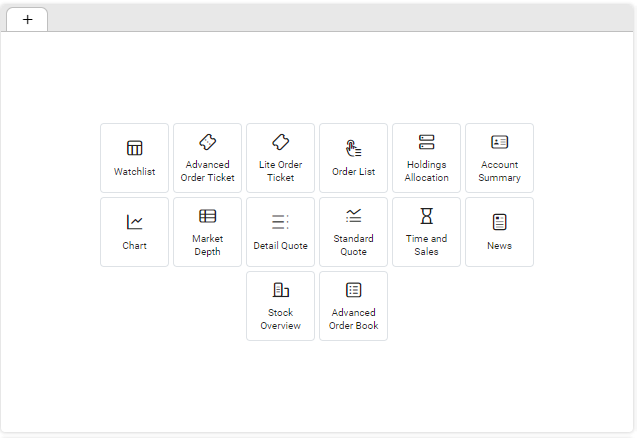The height and width of the screenshot is (438, 637).
Task: Select the Holdings Allocation icon
Action: point(427,142)
